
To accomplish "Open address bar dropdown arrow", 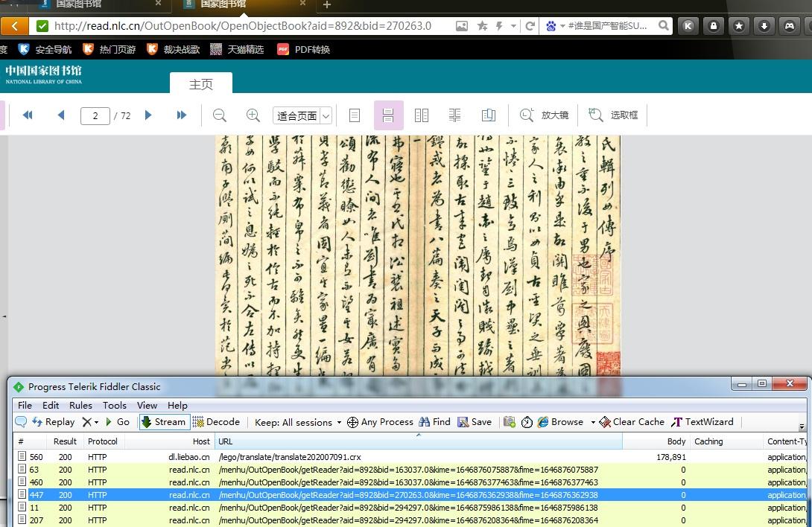I will pos(513,25).
